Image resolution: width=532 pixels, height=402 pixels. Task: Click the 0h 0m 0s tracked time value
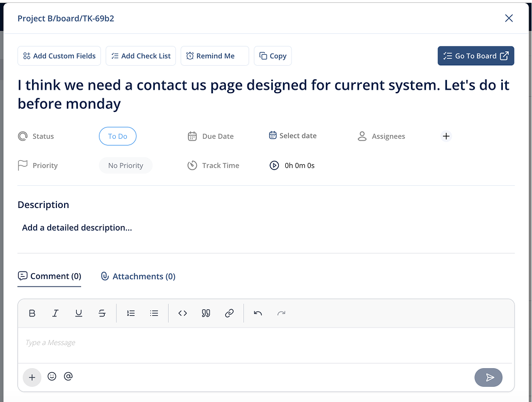300,165
